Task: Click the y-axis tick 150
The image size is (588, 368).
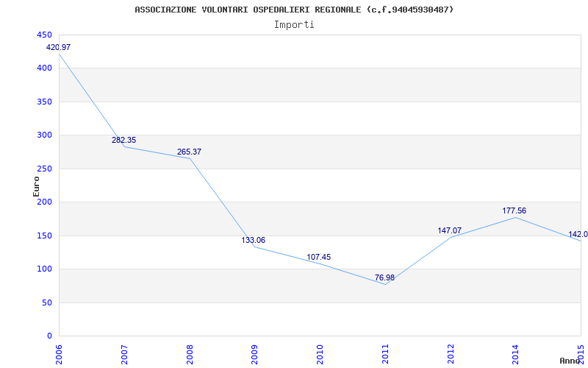Action: [x=44, y=236]
